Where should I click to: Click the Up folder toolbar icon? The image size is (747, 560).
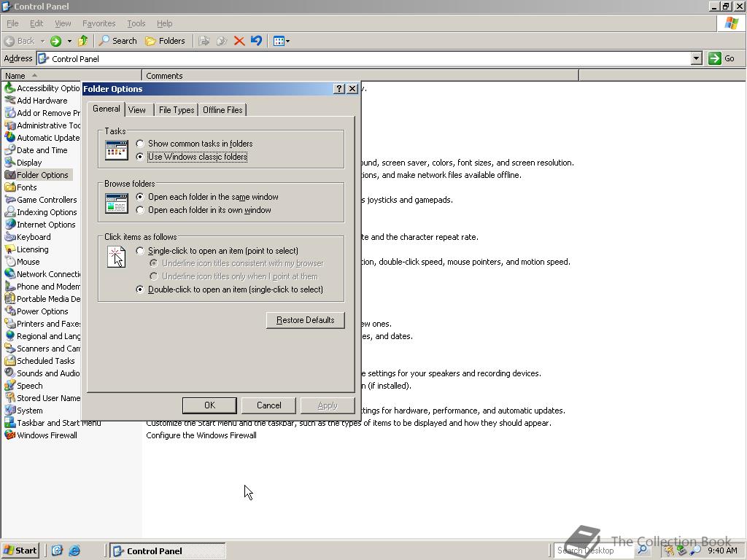(83, 41)
